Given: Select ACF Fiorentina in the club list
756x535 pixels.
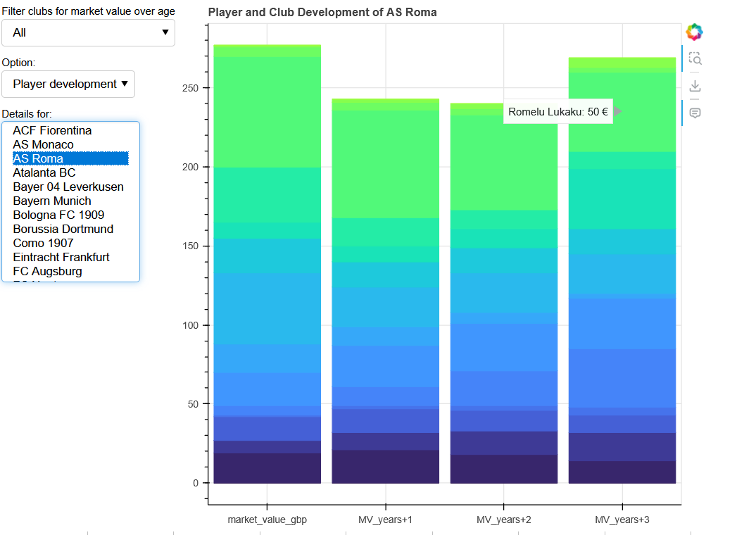Looking at the screenshot, I should click(52, 130).
